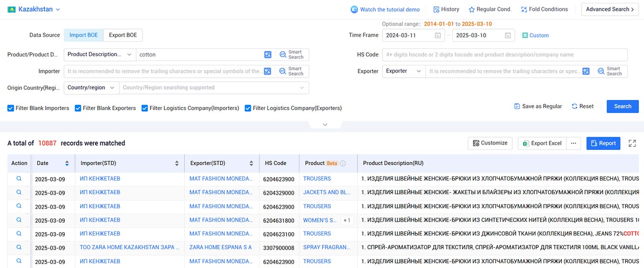The image size is (644, 268).
Task: Click HS code 6204631800 cell
Action: point(279,220)
